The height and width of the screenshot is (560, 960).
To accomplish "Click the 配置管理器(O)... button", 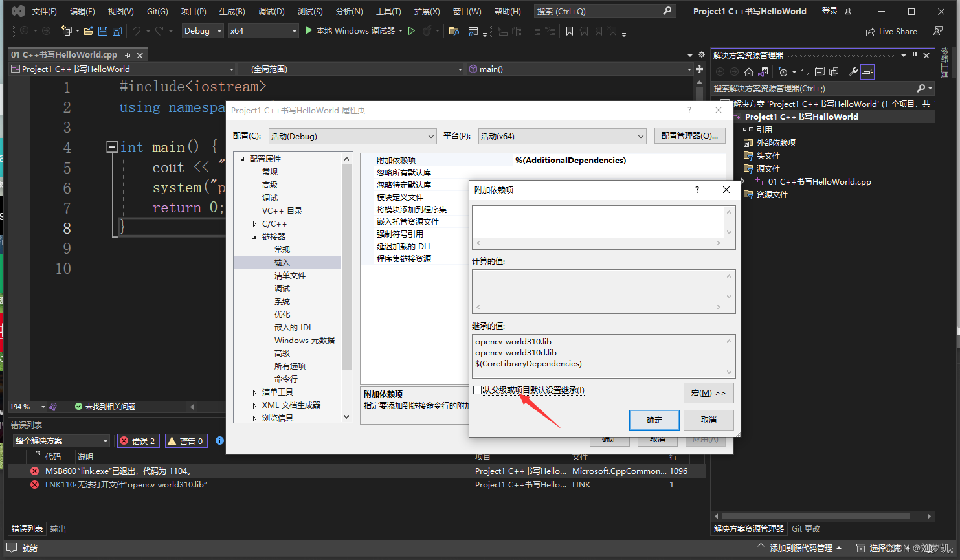I will [x=689, y=136].
